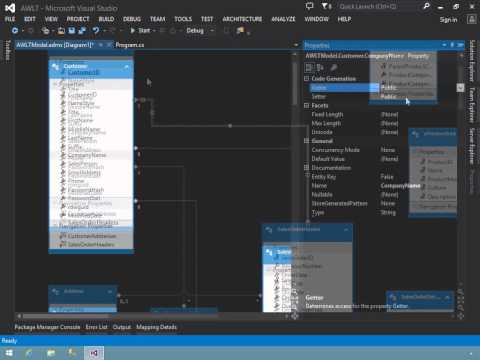Click the Save toolbar icon

[x=72, y=31]
